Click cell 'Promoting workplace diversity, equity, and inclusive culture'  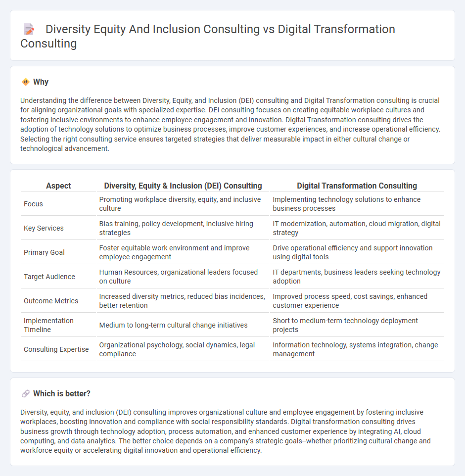tap(183, 204)
